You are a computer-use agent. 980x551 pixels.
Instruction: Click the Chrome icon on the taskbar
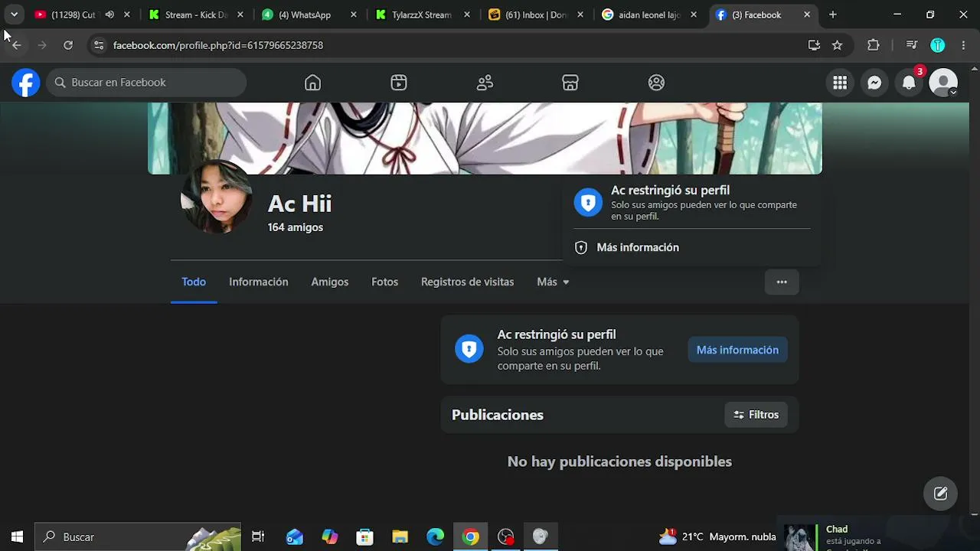[x=470, y=537]
